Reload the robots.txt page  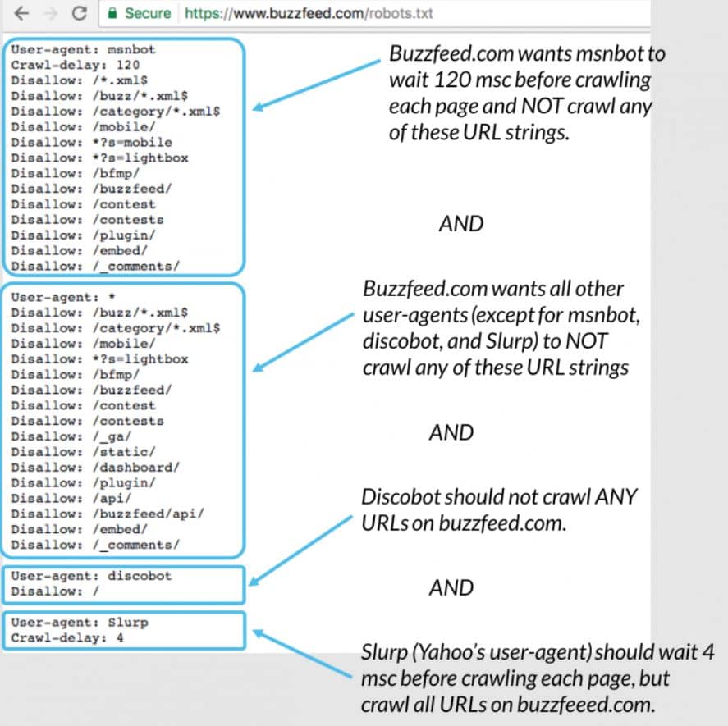point(79,13)
